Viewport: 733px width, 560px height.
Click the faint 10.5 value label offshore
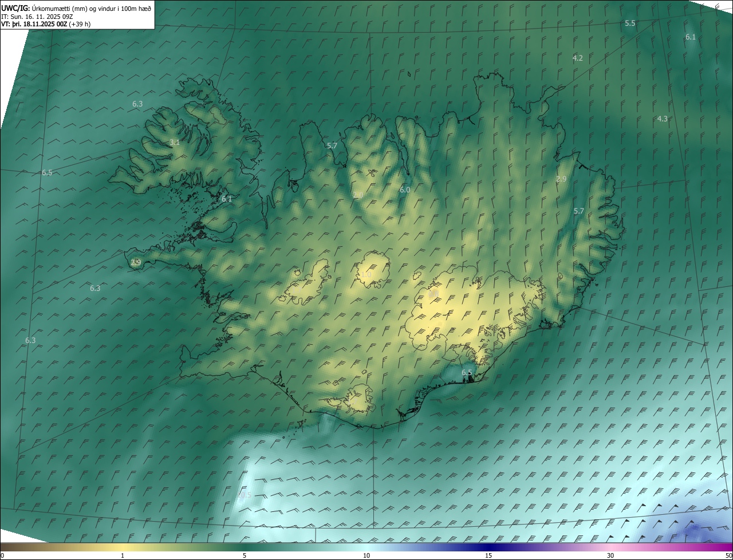(245, 495)
